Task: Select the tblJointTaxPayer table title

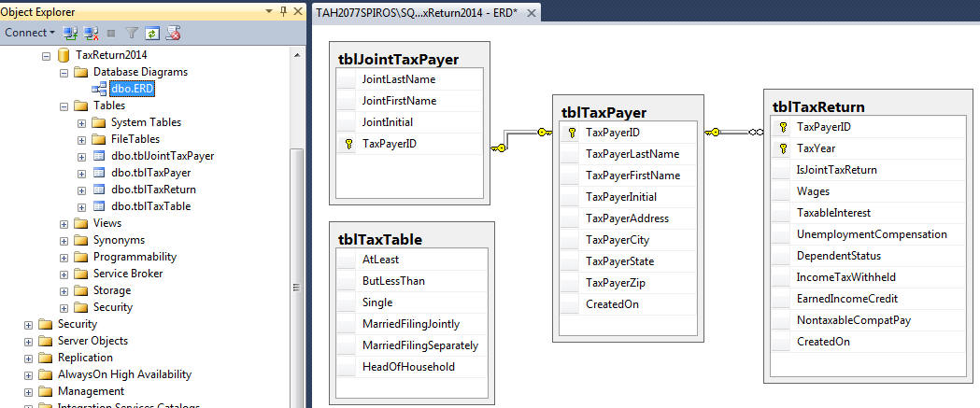Action: pyautogui.click(x=397, y=60)
